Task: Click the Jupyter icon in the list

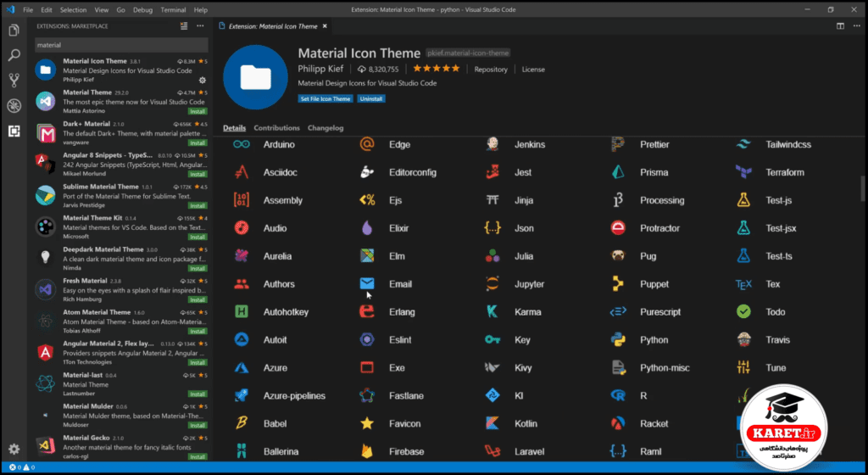Action: click(492, 284)
